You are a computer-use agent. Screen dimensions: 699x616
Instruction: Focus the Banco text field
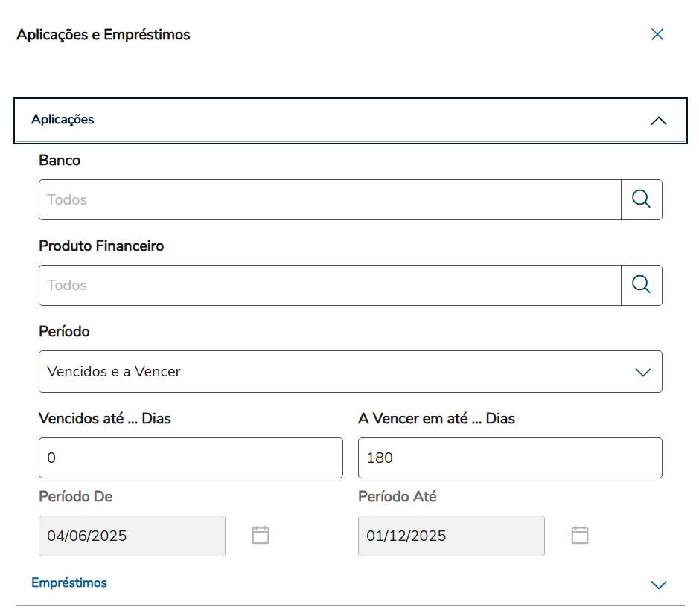coord(329,199)
